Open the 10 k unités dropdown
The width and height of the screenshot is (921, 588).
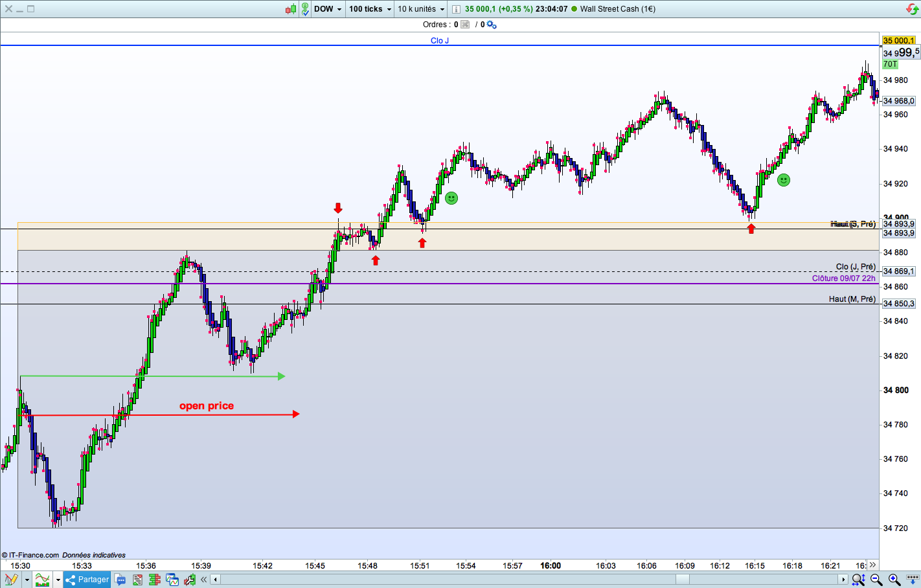tap(421, 9)
